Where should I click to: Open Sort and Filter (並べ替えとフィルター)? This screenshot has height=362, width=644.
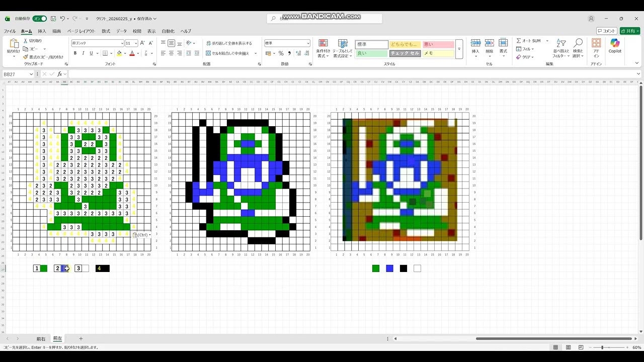point(561,48)
